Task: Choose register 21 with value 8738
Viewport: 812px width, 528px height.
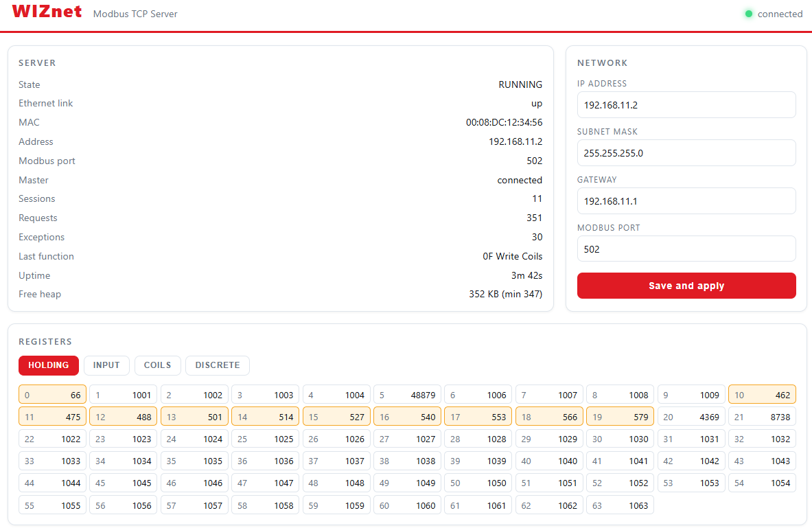Action: (763, 417)
